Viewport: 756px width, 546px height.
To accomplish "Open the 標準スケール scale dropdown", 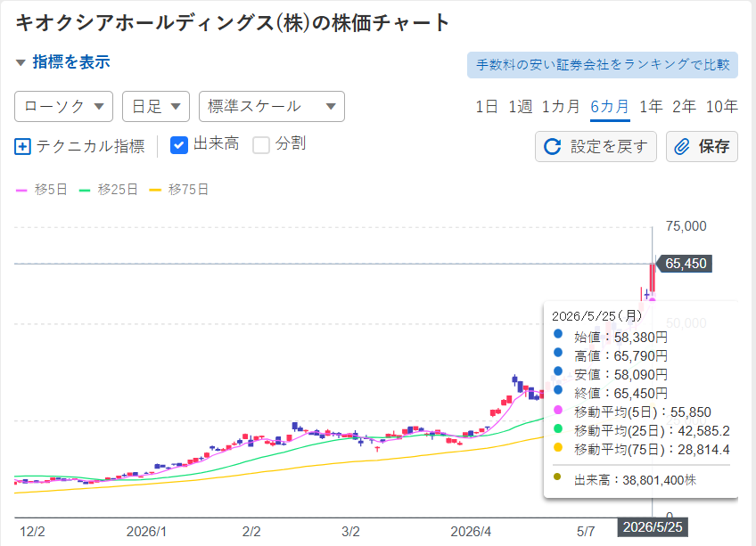I will click(x=271, y=107).
